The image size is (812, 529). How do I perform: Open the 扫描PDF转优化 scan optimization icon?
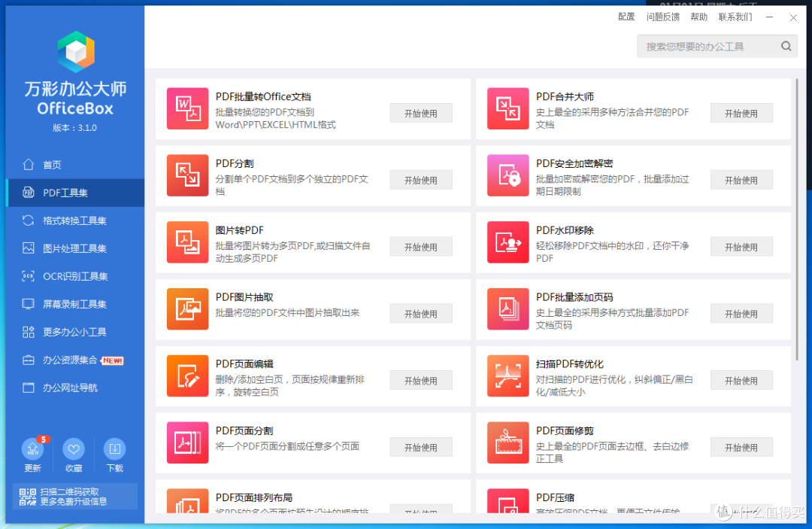pyautogui.click(x=507, y=375)
